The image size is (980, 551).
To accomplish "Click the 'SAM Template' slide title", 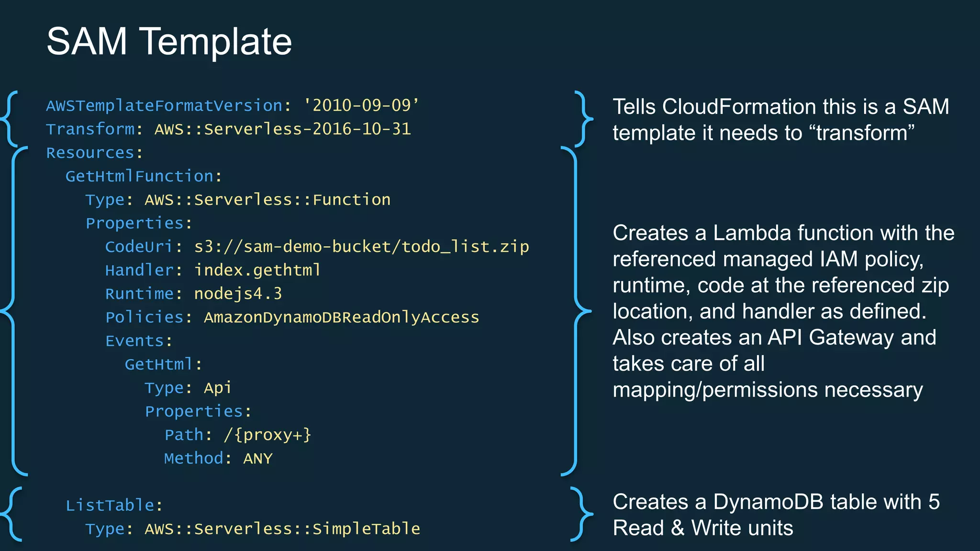I will (169, 42).
